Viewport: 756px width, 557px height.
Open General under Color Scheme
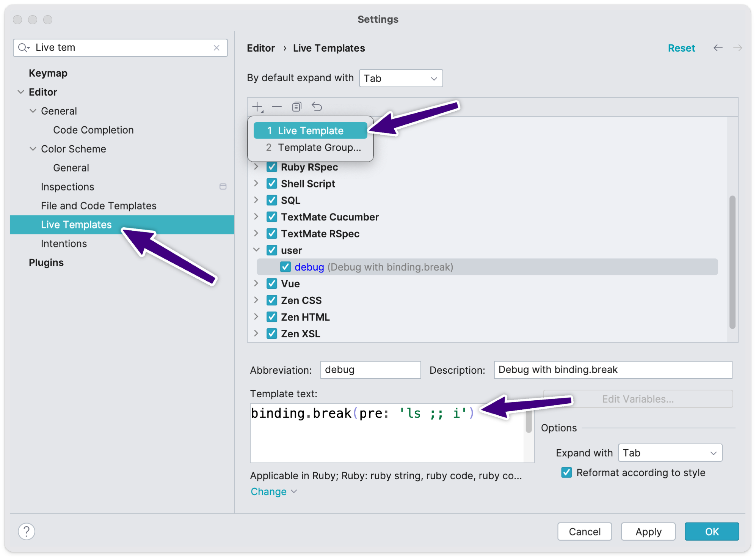[x=71, y=168]
